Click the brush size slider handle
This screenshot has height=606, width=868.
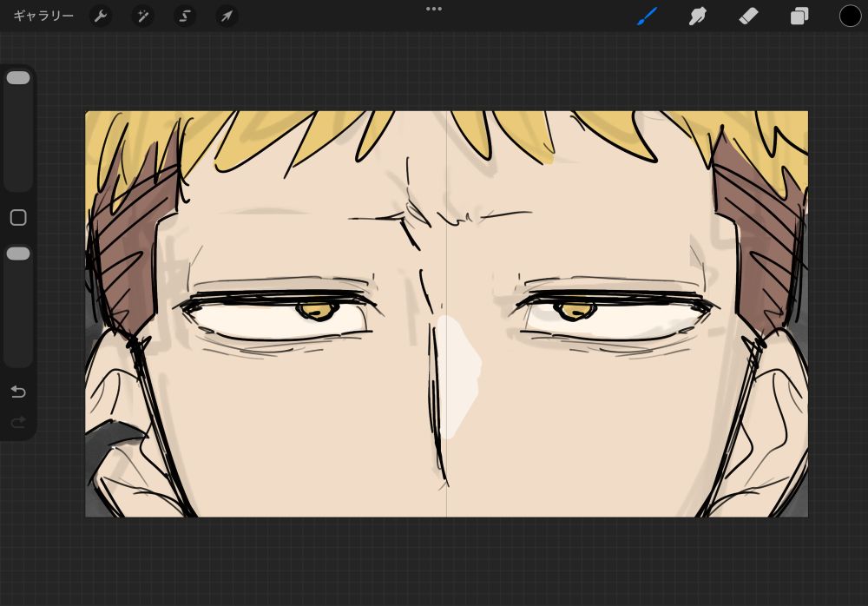(18, 77)
